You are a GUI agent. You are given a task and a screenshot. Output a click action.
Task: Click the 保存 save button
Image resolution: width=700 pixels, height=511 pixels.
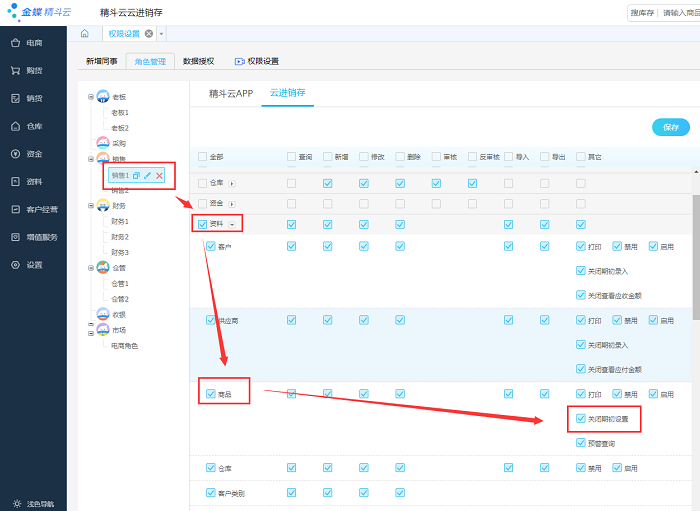[x=670, y=127]
